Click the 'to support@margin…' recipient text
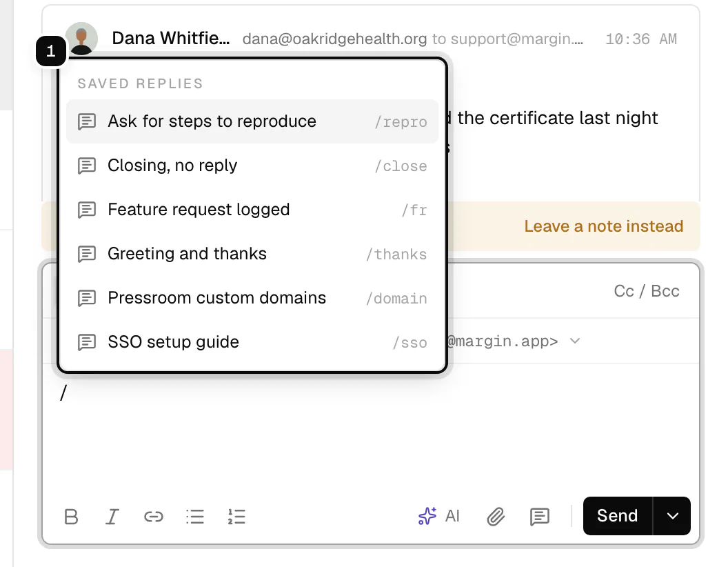The image size is (728, 567). click(507, 39)
